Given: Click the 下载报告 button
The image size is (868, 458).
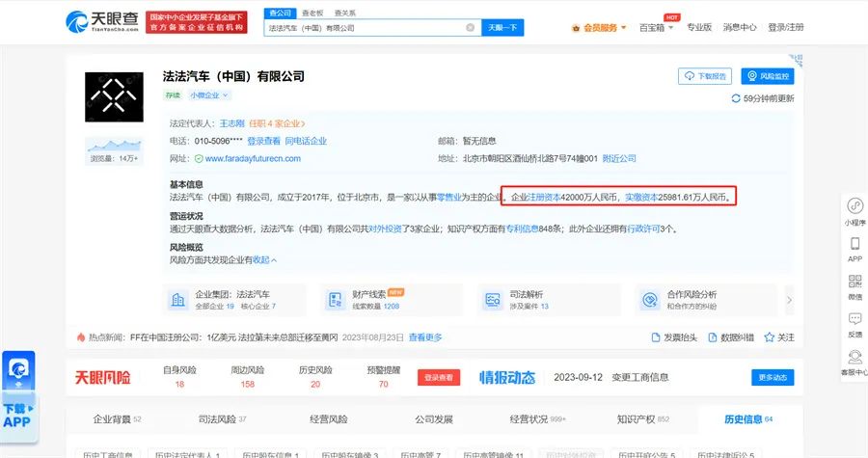Looking at the screenshot, I should [705, 75].
